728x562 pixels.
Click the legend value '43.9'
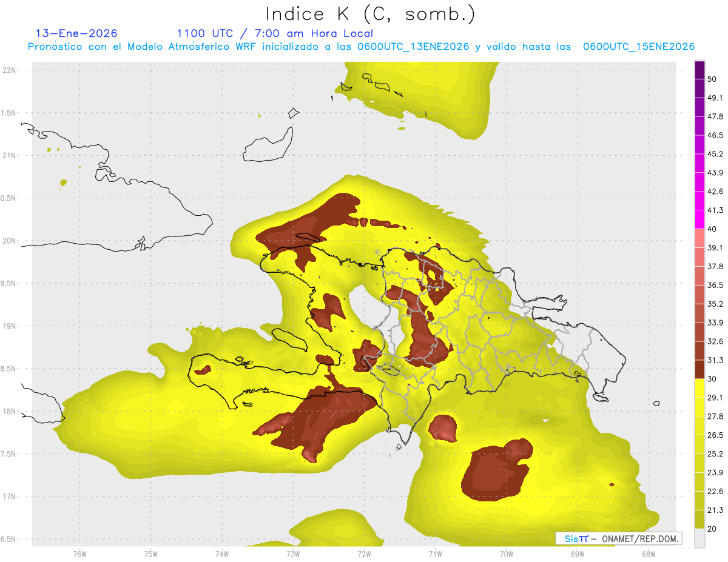coord(715,173)
